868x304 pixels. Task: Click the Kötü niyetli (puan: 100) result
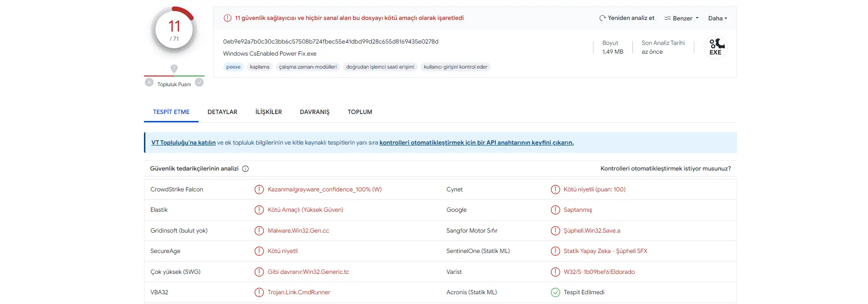click(x=594, y=190)
